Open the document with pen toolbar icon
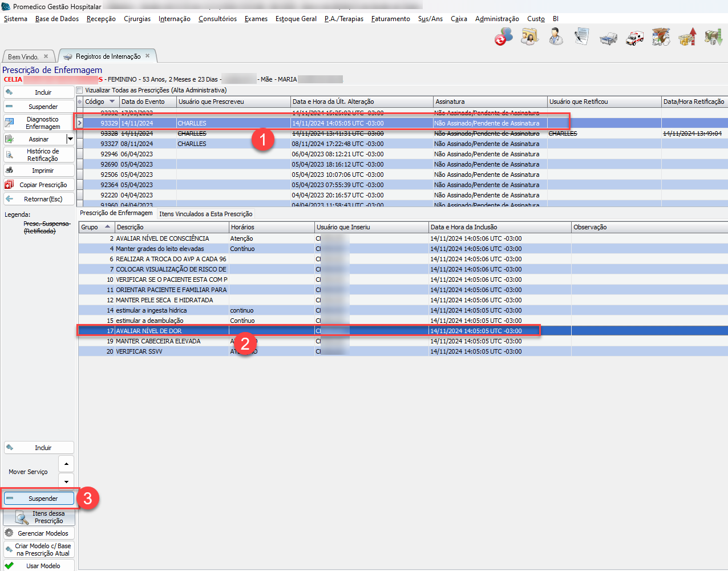728x571 pixels. [581, 37]
